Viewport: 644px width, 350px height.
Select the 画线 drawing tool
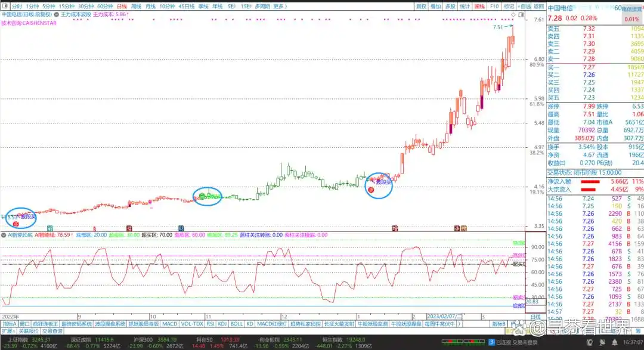(479, 5)
